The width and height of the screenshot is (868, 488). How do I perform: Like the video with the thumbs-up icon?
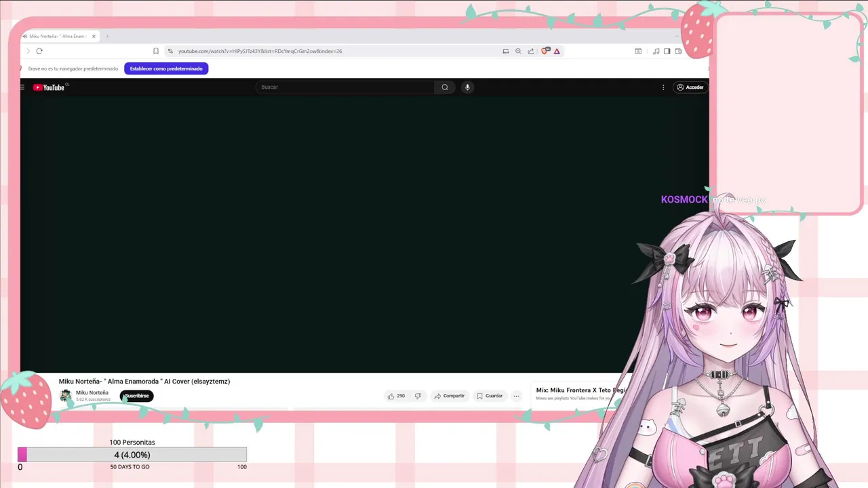[x=396, y=396]
